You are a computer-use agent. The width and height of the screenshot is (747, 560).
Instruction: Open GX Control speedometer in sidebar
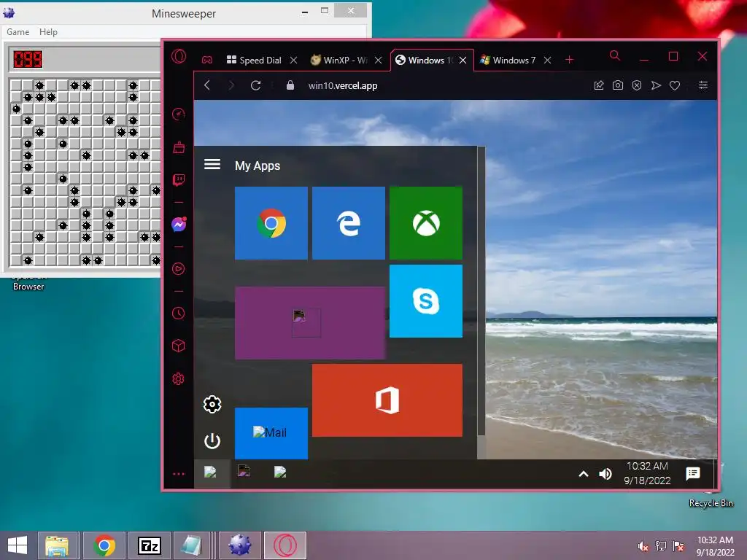(x=179, y=114)
